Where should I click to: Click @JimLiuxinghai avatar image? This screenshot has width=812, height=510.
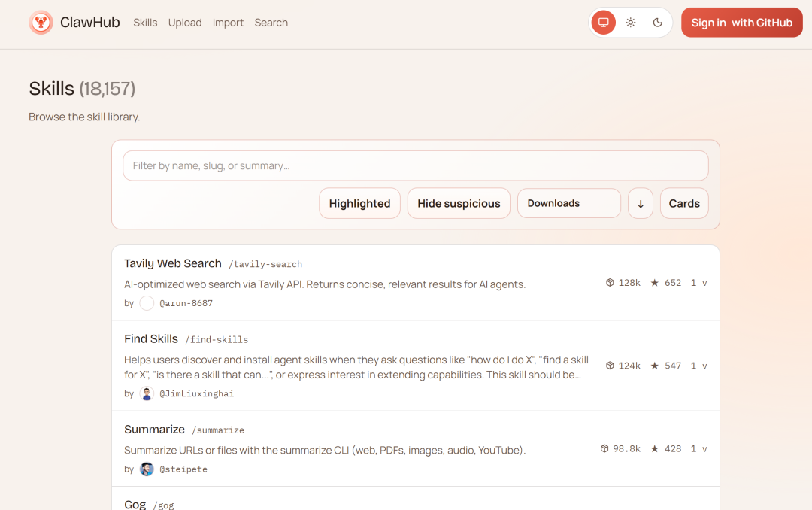point(147,393)
